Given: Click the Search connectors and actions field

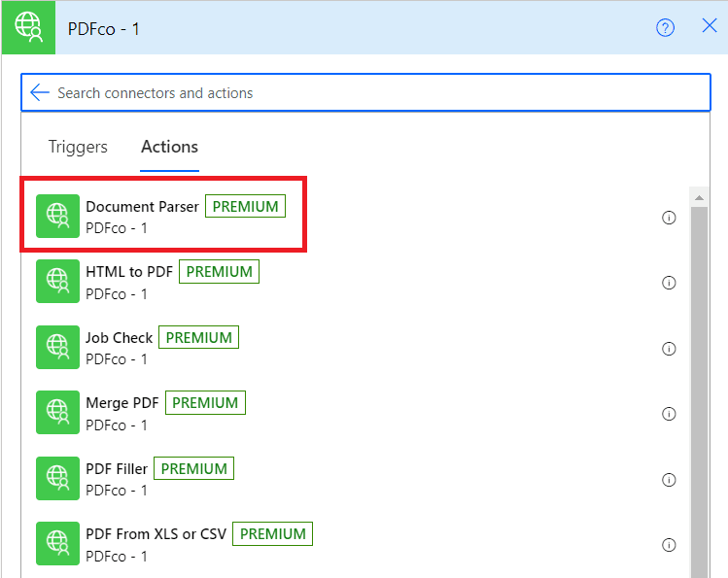Looking at the screenshot, I should pyautogui.click(x=369, y=93).
